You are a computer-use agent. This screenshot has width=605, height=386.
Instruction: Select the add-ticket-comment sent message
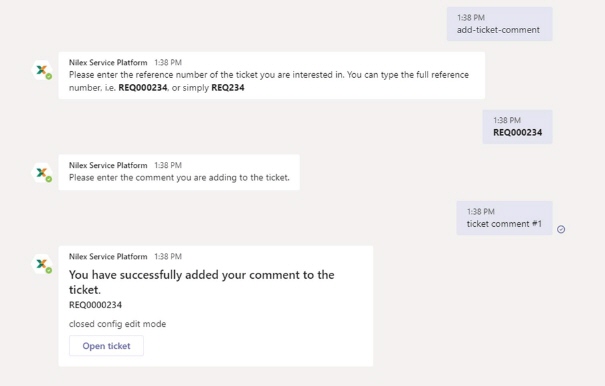500,24
